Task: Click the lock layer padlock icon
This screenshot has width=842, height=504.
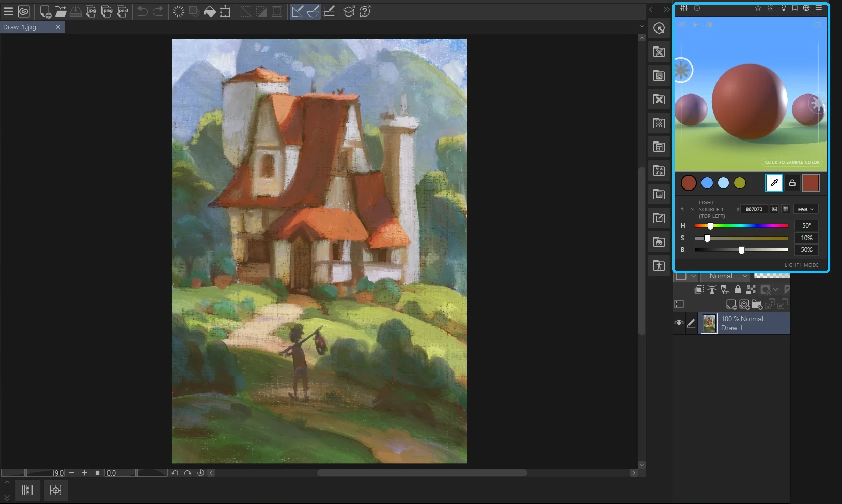Action: [738, 290]
